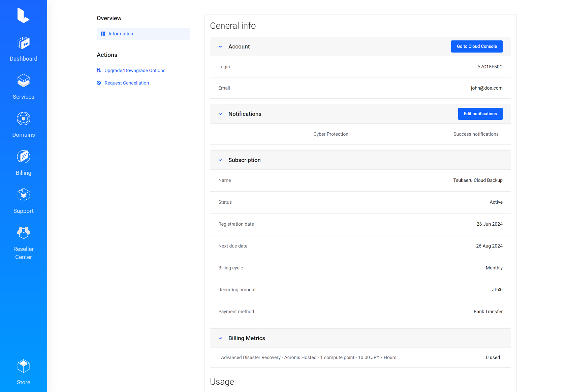
Task: Select the Domains label in sidebar
Action: (24, 135)
